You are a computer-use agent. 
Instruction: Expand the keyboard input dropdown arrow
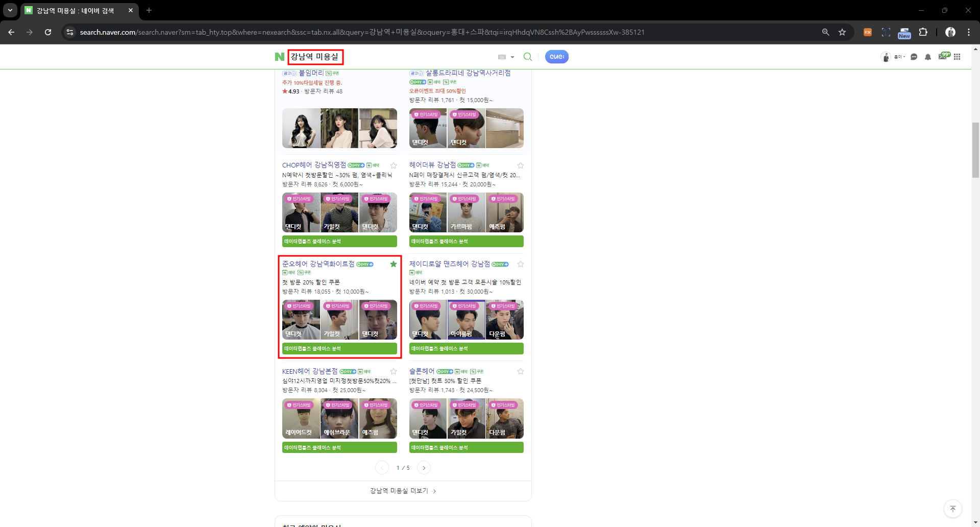pyautogui.click(x=512, y=57)
